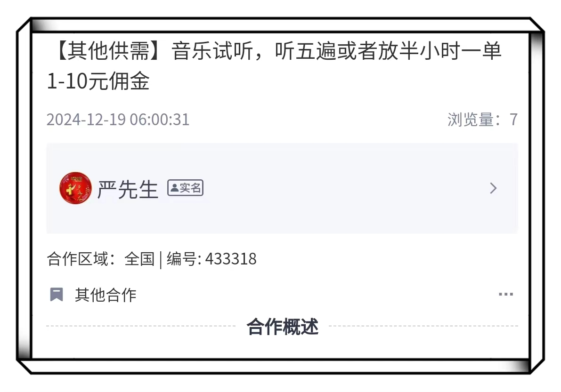Click the post timestamp 2024-12-19 06:00:31
Image resolution: width=561 pixels, height=392 pixels.
[x=118, y=120]
